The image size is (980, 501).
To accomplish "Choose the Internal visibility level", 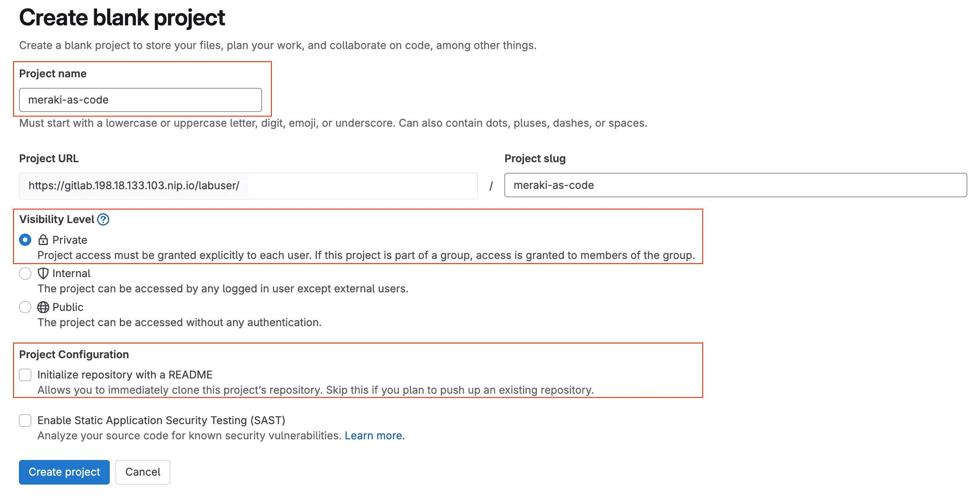I will click(25, 273).
